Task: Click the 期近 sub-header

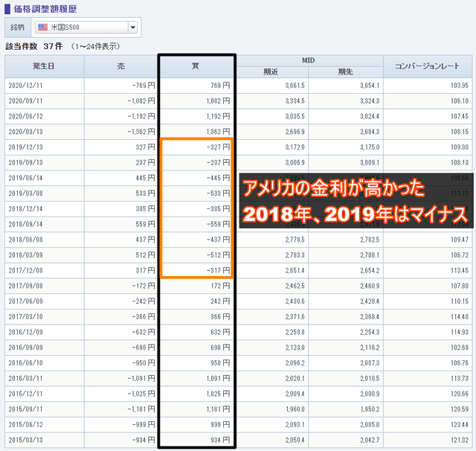Action: point(271,72)
